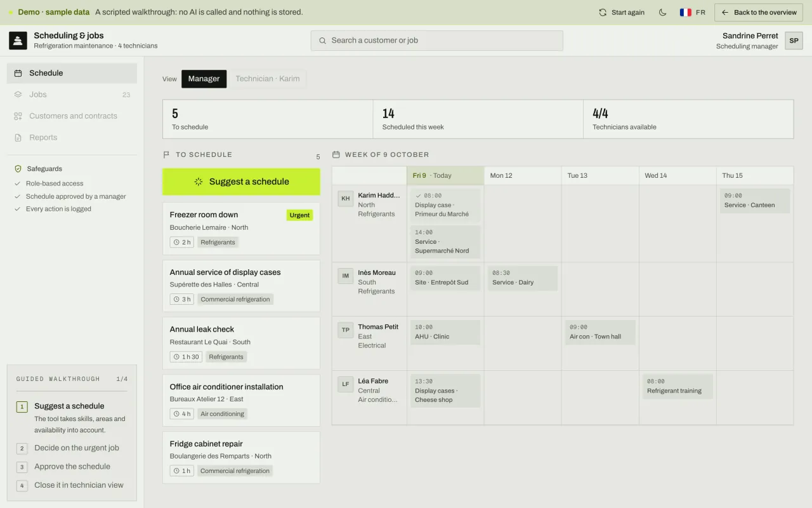Screen dimensions: 812x508
Task: Open the Fridge cabinet repair job card
Action: [241, 458]
